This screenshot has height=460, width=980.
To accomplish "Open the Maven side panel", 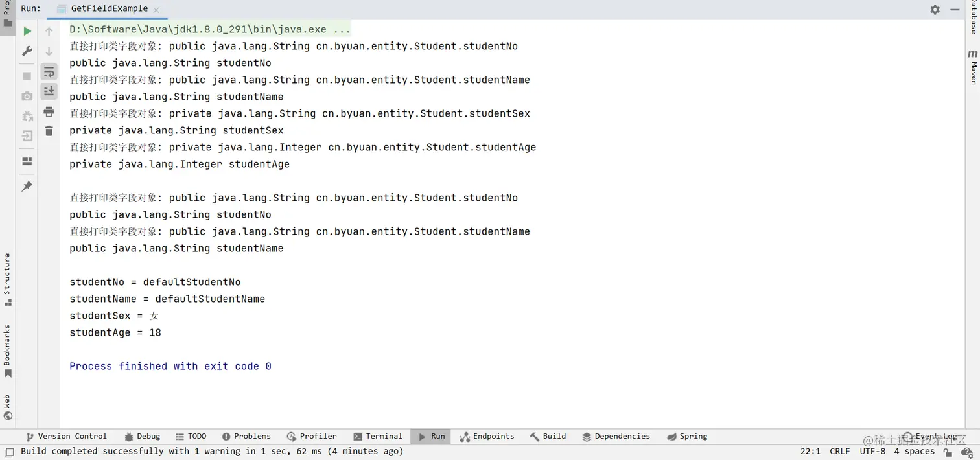I will pyautogui.click(x=973, y=67).
